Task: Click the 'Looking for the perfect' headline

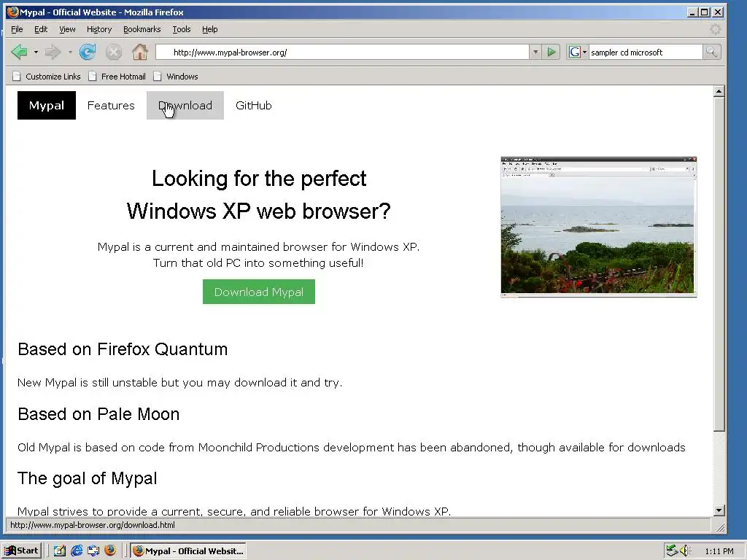Action: [259, 179]
